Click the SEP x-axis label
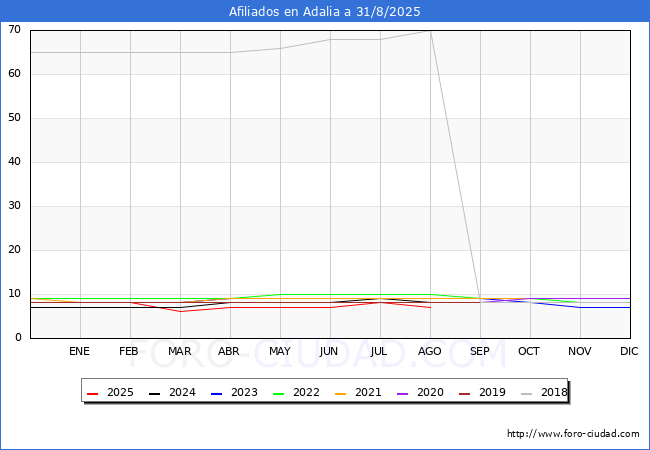This screenshot has height=450, width=650. point(480,352)
